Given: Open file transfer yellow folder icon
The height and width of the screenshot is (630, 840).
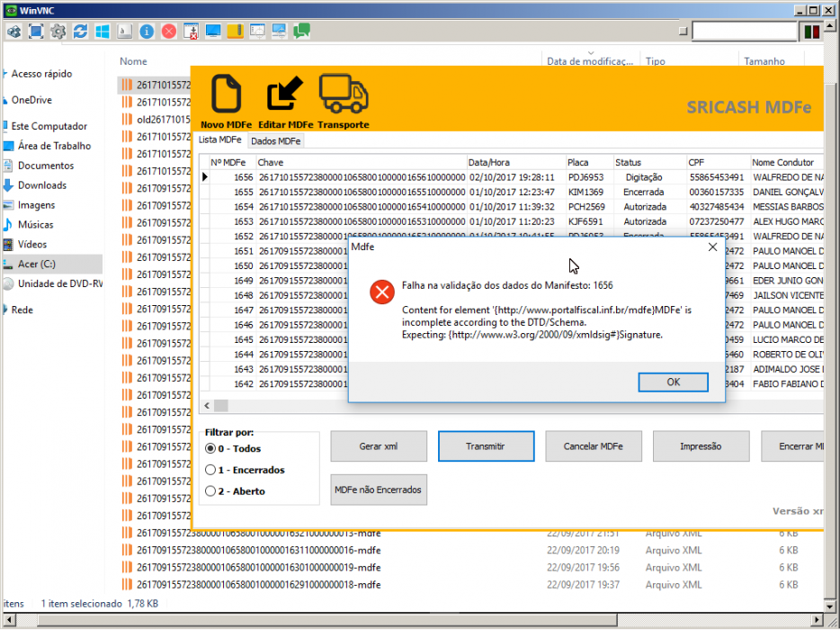Looking at the screenshot, I should pyautogui.click(x=235, y=31).
